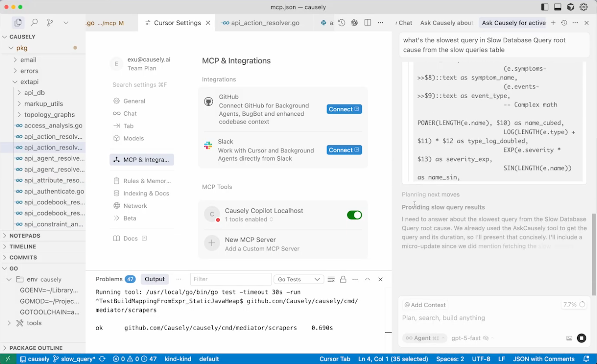The image size is (597, 364).
Task: Enable Causely Copilot Localhost MCP server
Action: click(x=354, y=215)
